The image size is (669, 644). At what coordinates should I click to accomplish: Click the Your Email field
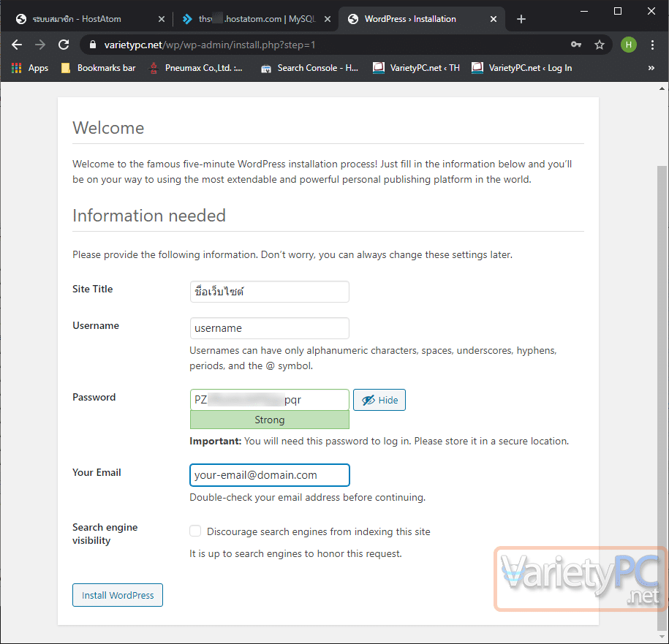pos(270,475)
